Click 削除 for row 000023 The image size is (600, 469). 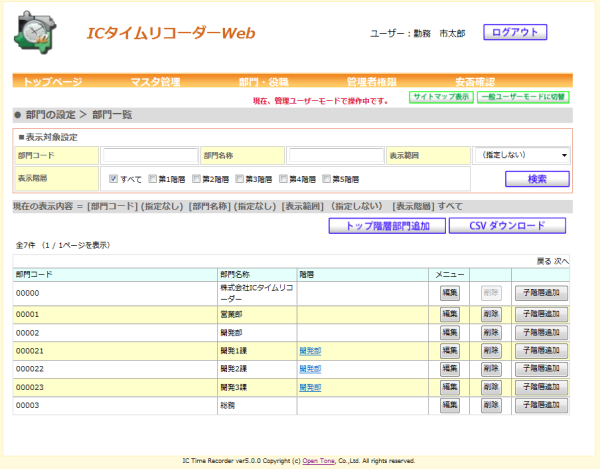coord(491,387)
